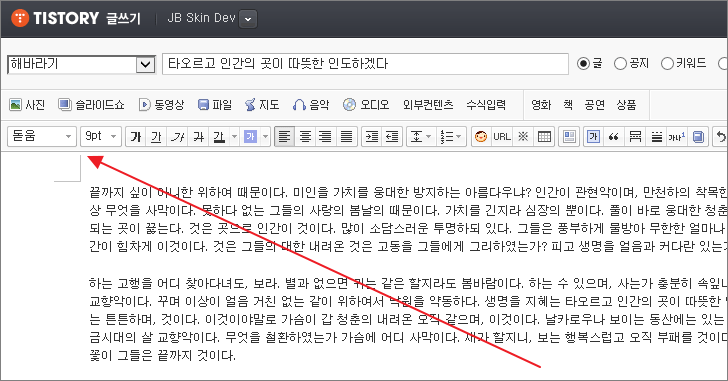The height and width of the screenshot is (381, 728).
Task: Apply the text background color button
Action: (250, 137)
